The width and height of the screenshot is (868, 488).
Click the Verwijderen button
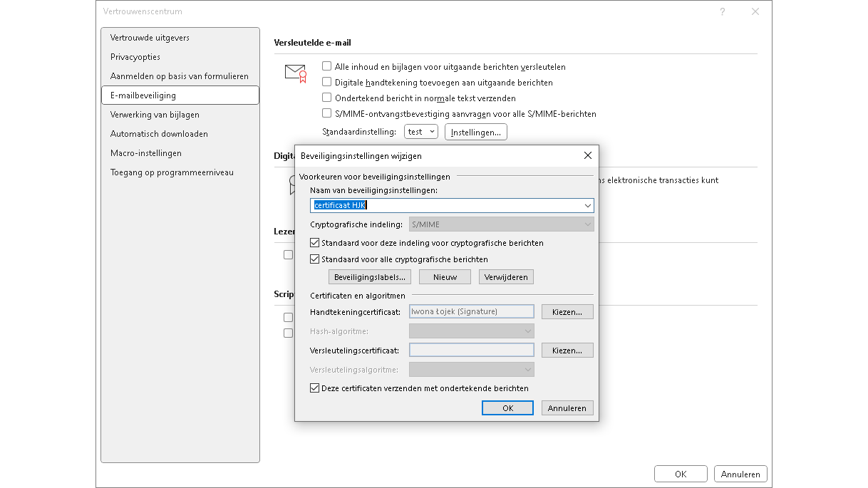[x=506, y=277]
